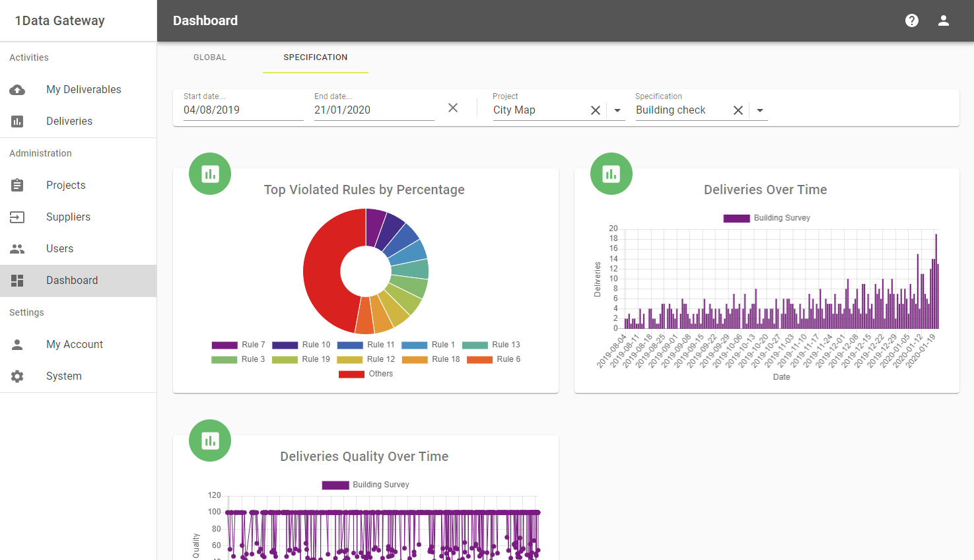Switch to the Global tab

[x=210, y=57]
